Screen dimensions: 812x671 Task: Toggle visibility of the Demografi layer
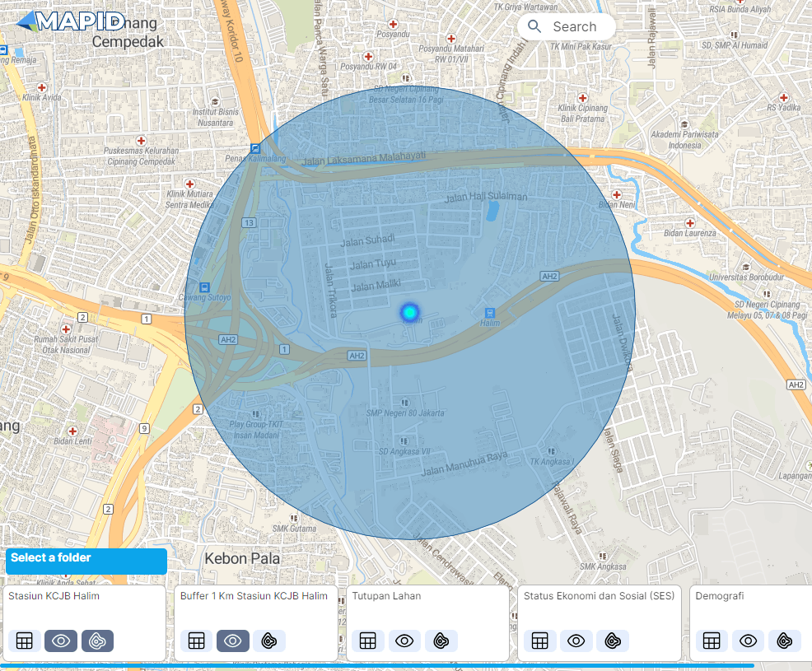pos(748,641)
